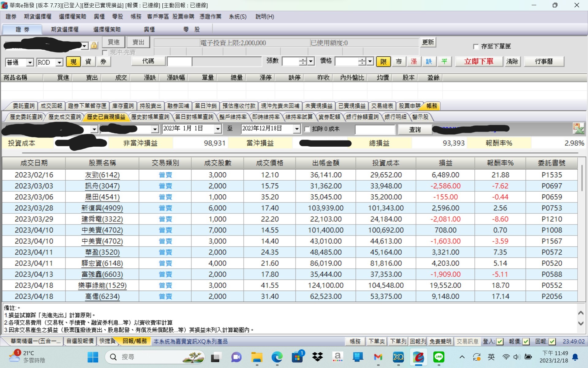The image size is (588, 368).
Task: Click the red 立即下單 button
Action: point(479,61)
